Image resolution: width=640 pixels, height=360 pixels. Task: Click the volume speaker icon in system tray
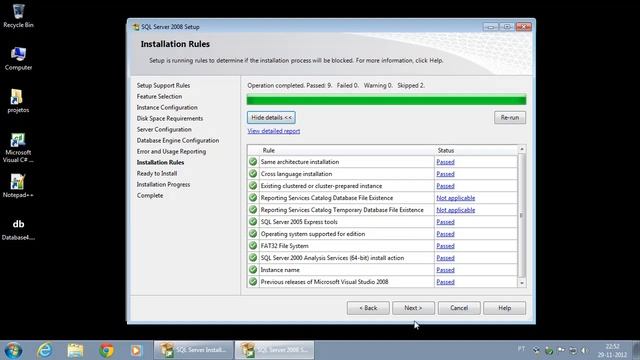point(584,350)
